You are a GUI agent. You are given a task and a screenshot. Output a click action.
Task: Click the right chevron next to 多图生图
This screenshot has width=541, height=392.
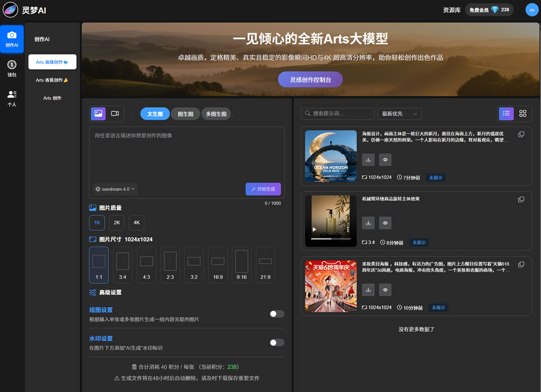(238, 114)
